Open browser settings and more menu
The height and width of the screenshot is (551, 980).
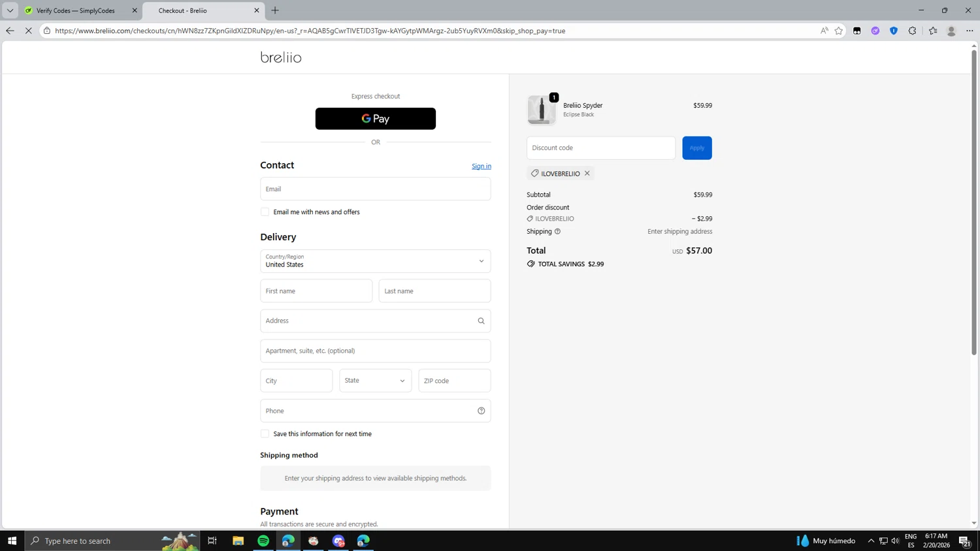coord(970,31)
